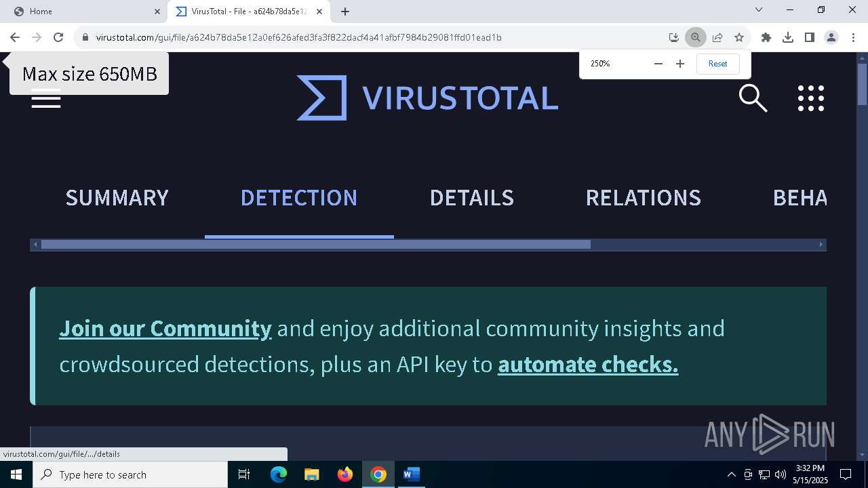This screenshot has width=868, height=488.
Task: Click the vertical page scrollbar thumb
Action: [x=862, y=85]
